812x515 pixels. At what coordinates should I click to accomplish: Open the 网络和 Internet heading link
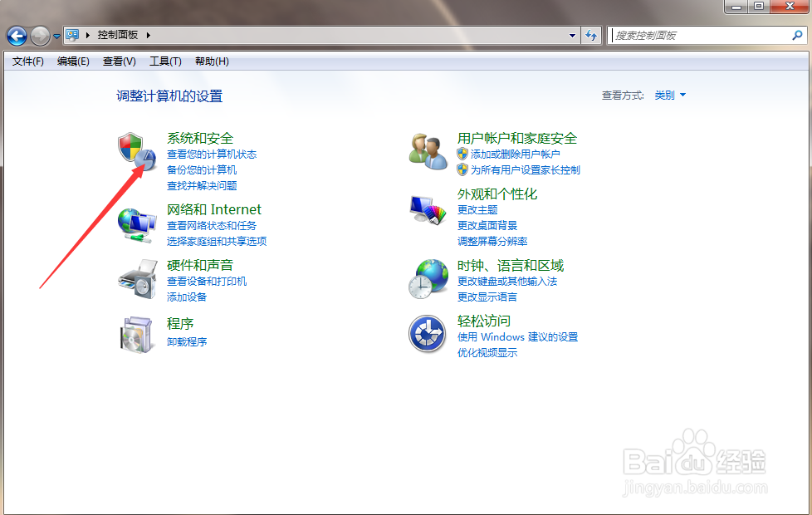(214, 209)
